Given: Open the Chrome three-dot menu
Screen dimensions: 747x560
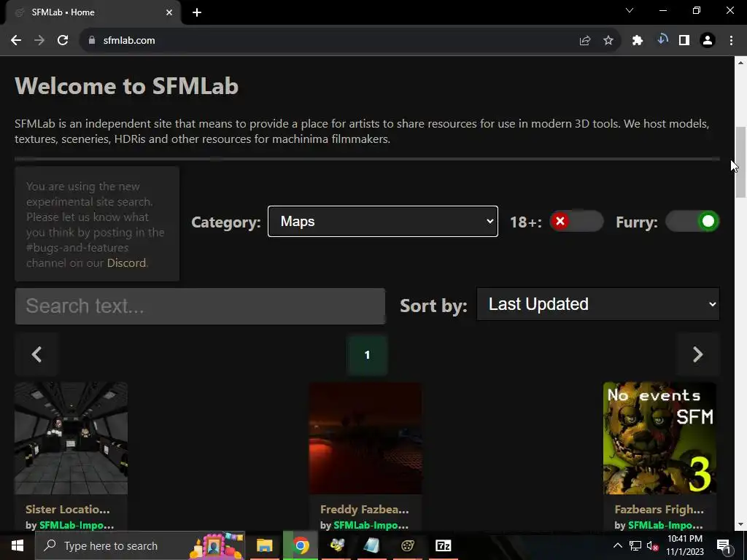Looking at the screenshot, I should click(731, 41).
